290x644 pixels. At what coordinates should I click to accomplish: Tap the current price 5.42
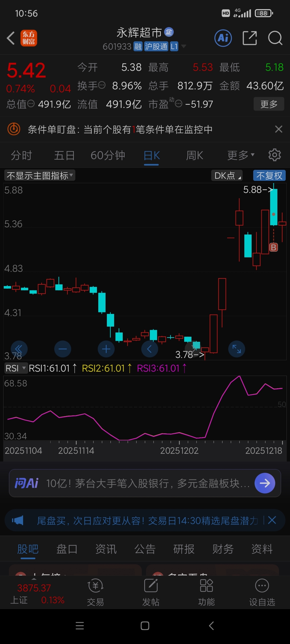point(26,70)
